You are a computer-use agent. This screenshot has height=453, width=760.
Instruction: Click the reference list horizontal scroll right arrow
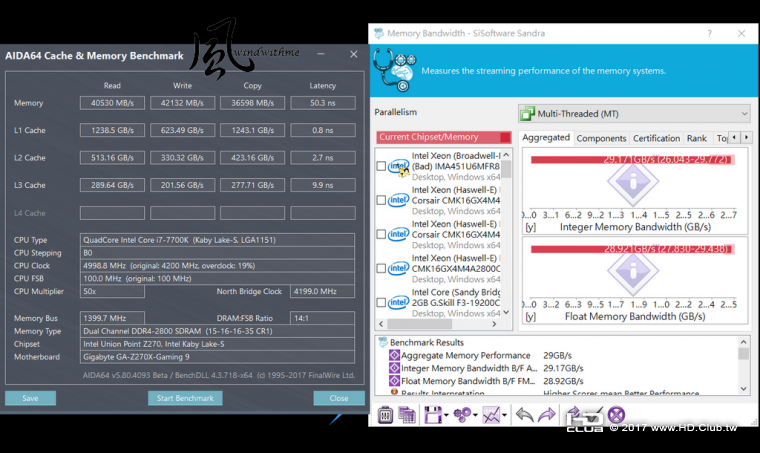click(x=494, y=324)
